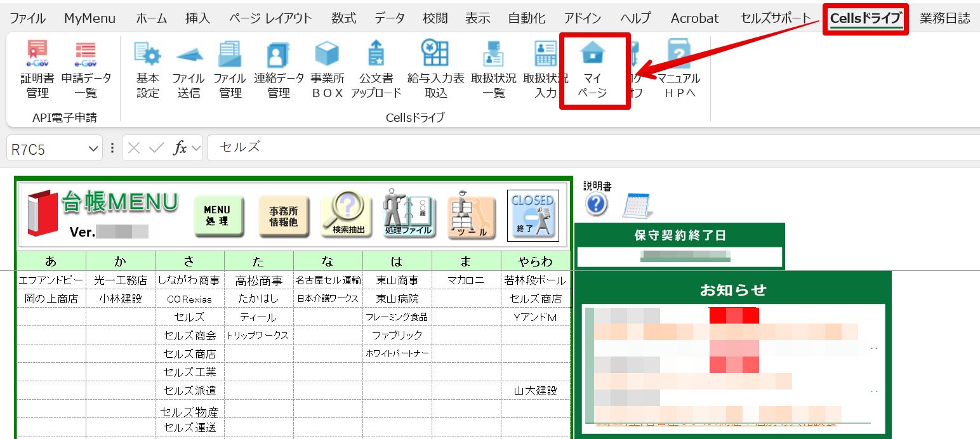Screen dimensions: 980x439
Task: Expand the Name Box dropdown arrow
Action: coord(94,148)
